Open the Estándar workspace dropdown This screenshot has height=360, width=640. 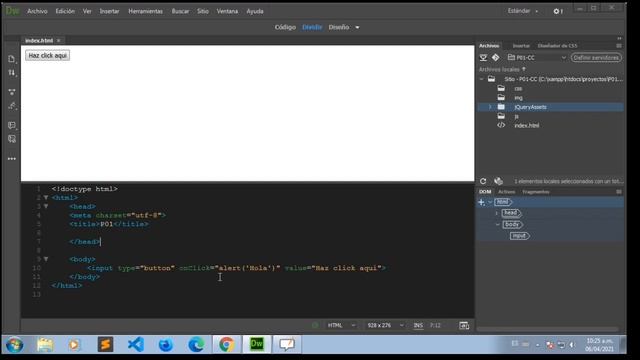(x=523, y=11)
